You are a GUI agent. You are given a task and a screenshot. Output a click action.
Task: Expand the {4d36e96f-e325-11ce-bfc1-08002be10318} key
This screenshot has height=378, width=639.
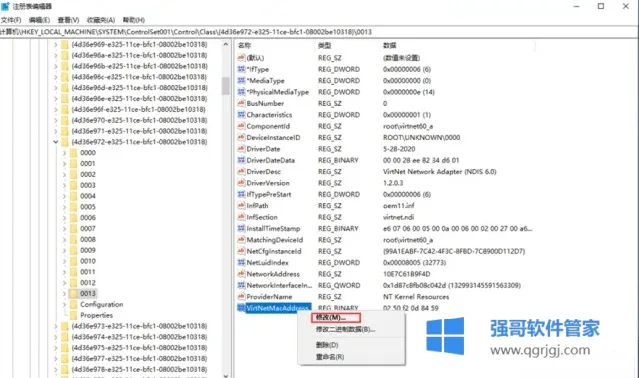[x=56, y=110]
